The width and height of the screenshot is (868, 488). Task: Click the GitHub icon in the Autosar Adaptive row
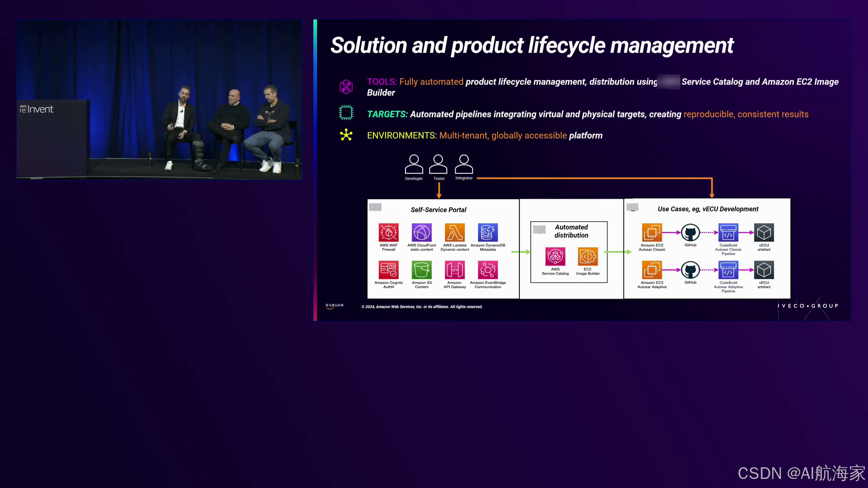pos(690,270)
